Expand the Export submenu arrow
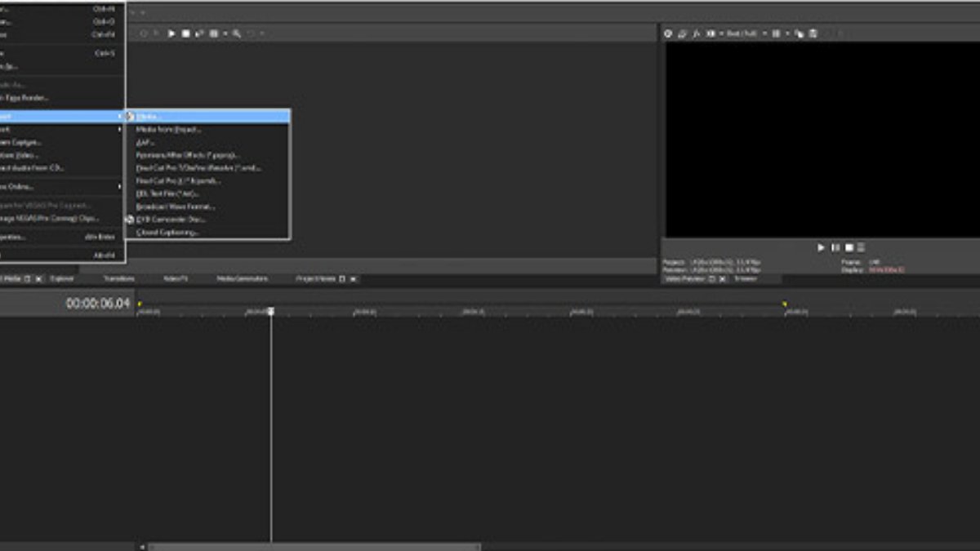 pos(119,129)
